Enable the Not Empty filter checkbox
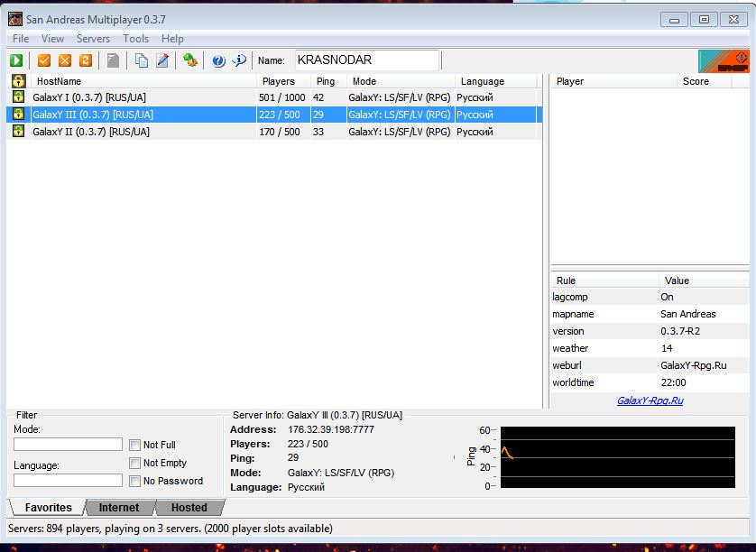Screen dimensions: 756x552 (135, 463)
